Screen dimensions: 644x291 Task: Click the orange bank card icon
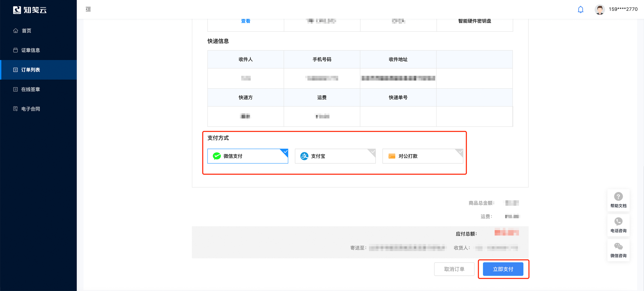click(392, 156)
